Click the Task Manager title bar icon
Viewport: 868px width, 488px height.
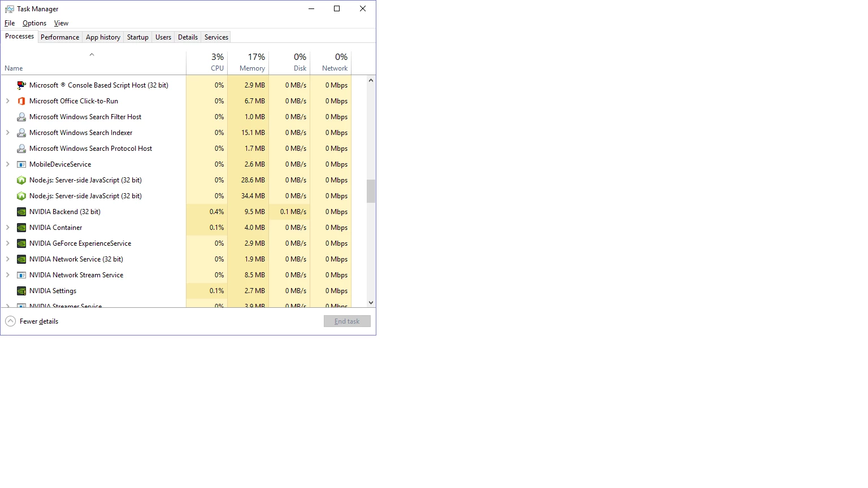(x=10, y=9)
